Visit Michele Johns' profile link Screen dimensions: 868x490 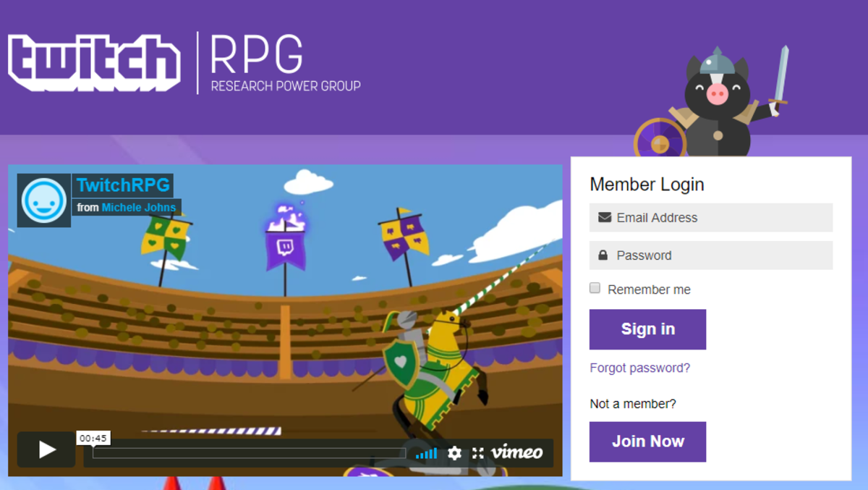139,207
